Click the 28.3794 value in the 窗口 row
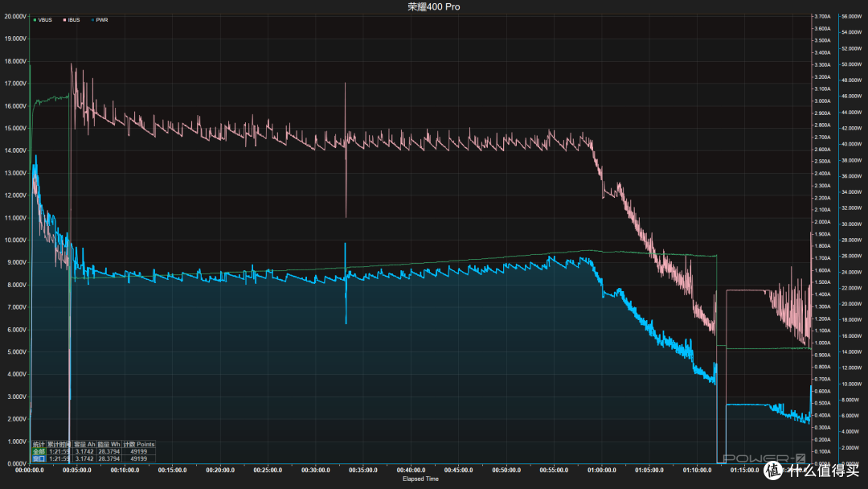The width and height of the screenshot is (868, 489). tap(109, 458)
